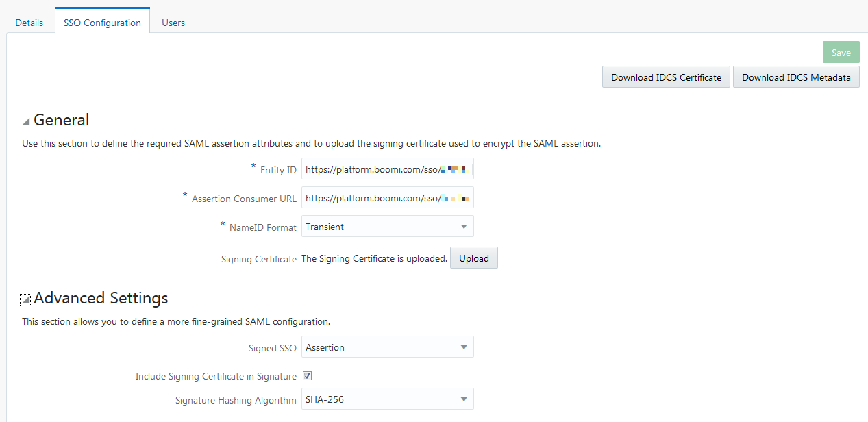Screen dimensions: 868x422
Task: Click Download IDCS Metadata
Action: 795,77
